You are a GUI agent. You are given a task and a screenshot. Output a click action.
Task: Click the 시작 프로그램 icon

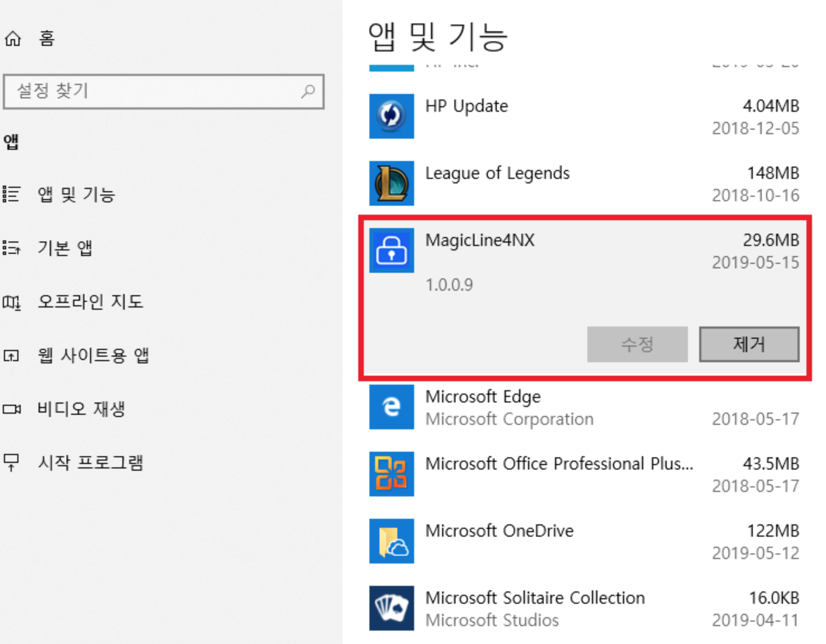11,462
